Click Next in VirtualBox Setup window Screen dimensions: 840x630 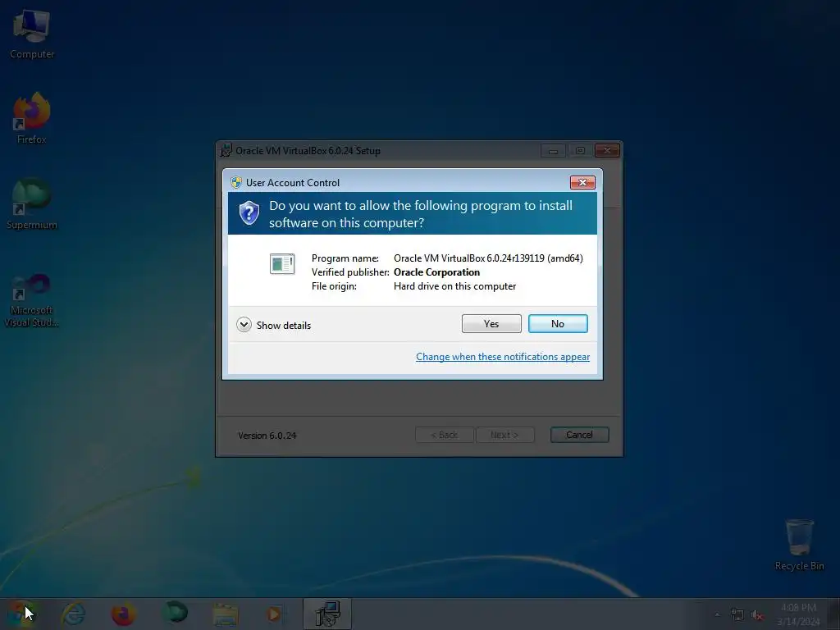pyautogui.click(x=505, y=435)
